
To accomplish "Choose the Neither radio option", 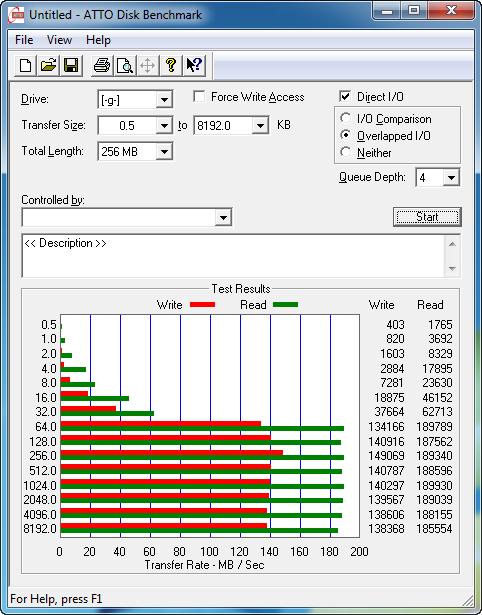I will pyautogui.click(x=346, y=153).
